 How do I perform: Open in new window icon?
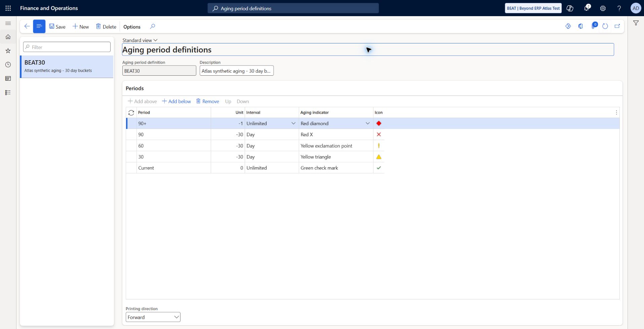pyautogui.click(x=617, y=26)
